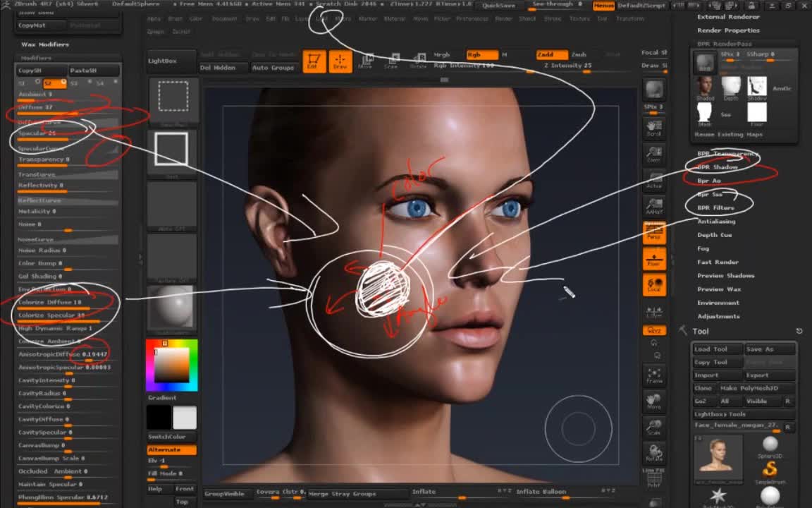Click the PasteSH button
812x508 pixels.
tap(94, 70)
